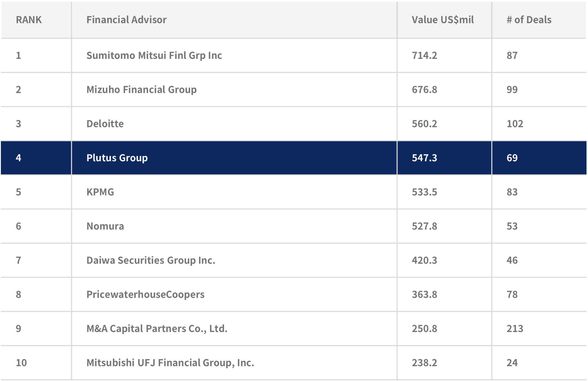Click the 714.2 value for Sumitomo
The height and width of the screenshot is (381, 588).
[x=424, y=56]
